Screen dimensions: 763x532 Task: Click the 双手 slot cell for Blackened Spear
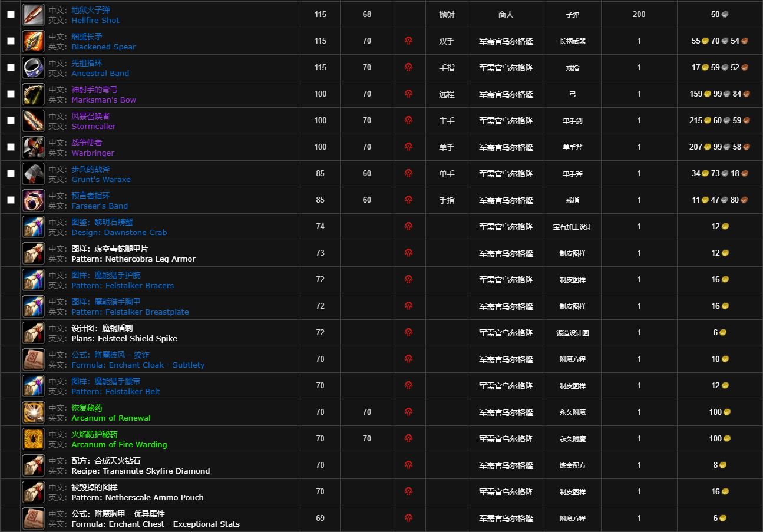pos(447,41)
